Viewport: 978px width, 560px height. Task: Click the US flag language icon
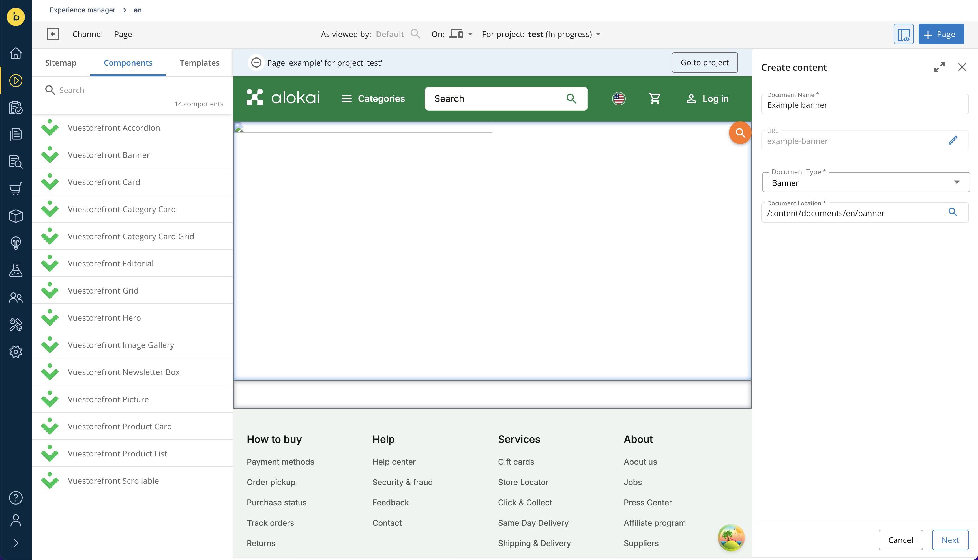coord(619,98)
